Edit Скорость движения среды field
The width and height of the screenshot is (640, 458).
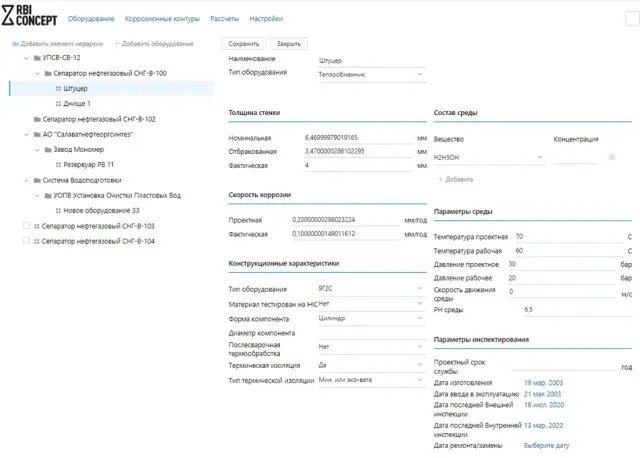coord(562,292)
